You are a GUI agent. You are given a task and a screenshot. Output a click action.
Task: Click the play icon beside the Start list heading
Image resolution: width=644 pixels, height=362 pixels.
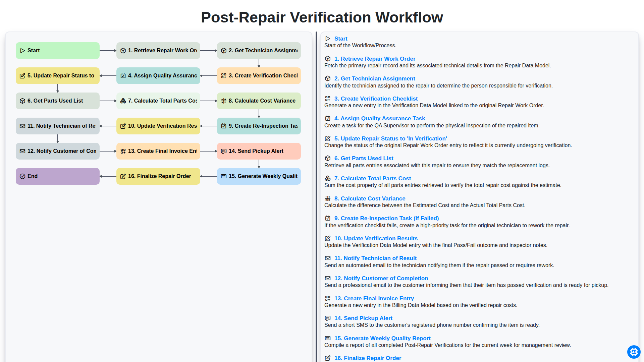[x=328, y=39]
